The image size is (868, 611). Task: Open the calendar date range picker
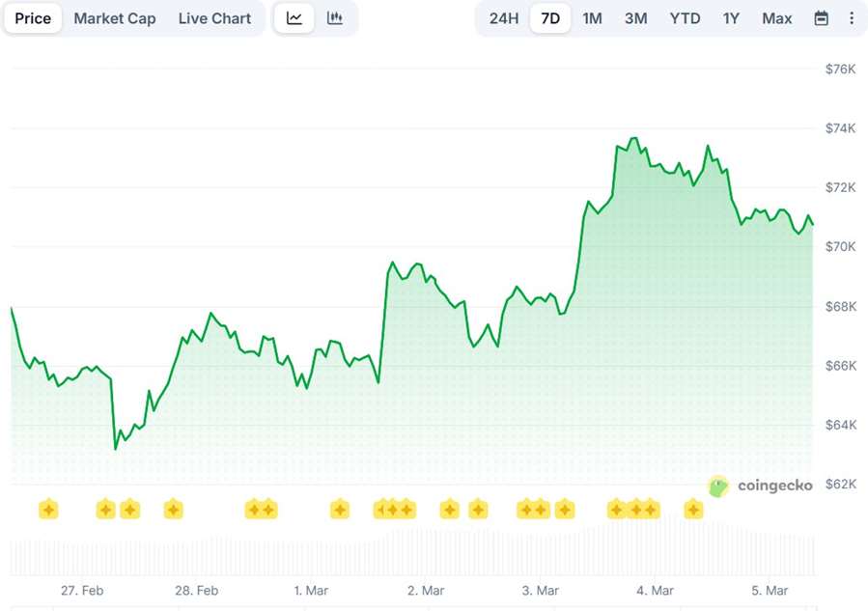point(821,18)
